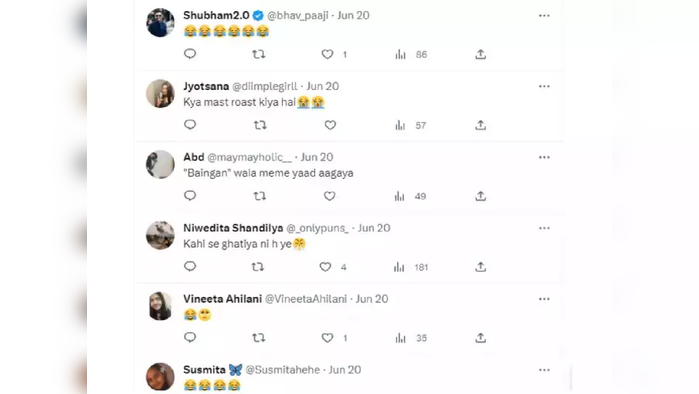Reply to Shubham2.0's tweet
699x394 pixels.
coord(190,54)
